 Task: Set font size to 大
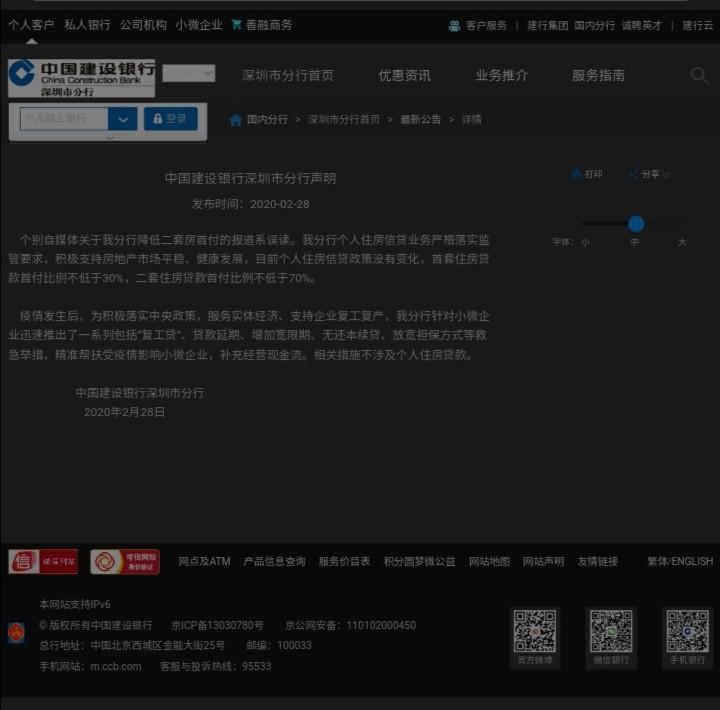pyautogui.click(x=682, y=242)
